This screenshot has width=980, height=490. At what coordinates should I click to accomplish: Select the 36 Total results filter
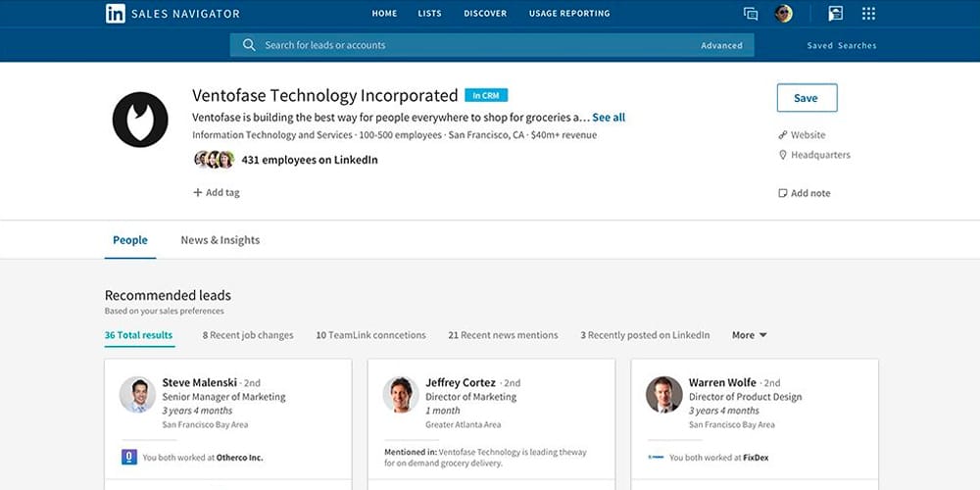click(139, 335)
